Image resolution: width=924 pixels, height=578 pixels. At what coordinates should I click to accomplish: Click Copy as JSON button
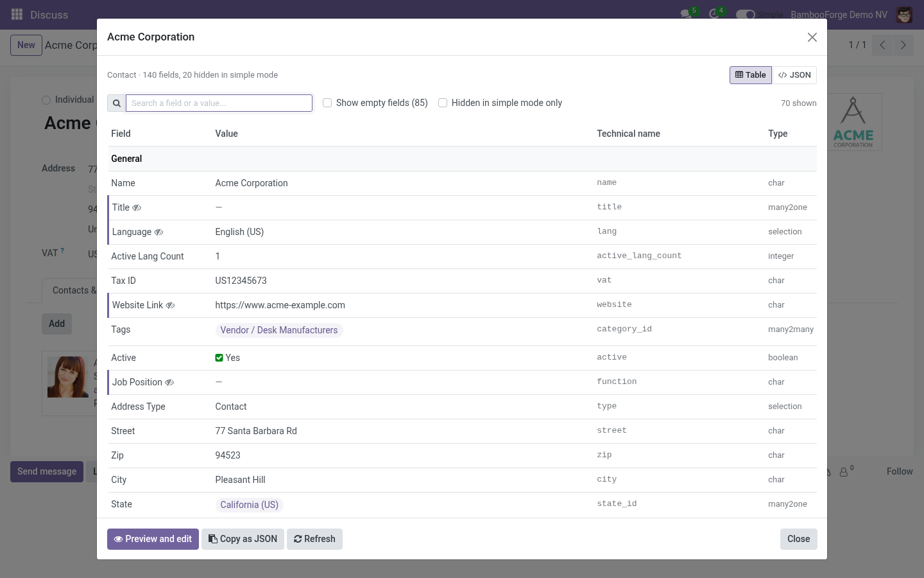click(243, 539)
